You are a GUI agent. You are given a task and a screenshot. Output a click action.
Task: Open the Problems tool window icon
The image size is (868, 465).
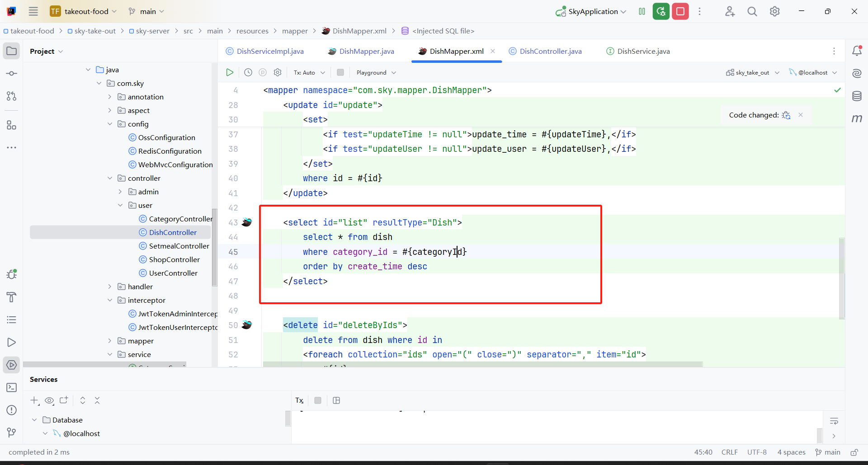coord(12,410)
